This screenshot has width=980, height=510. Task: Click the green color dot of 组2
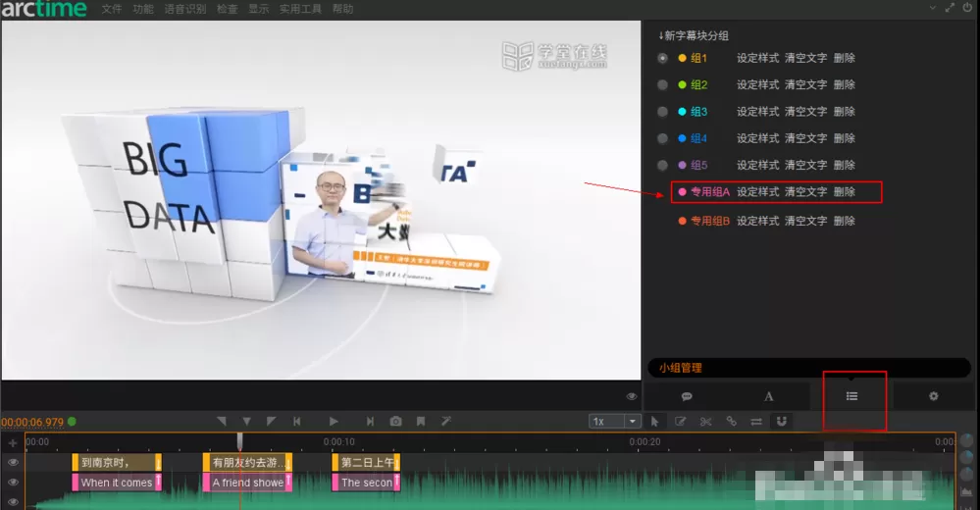click(x=682, y=85)
